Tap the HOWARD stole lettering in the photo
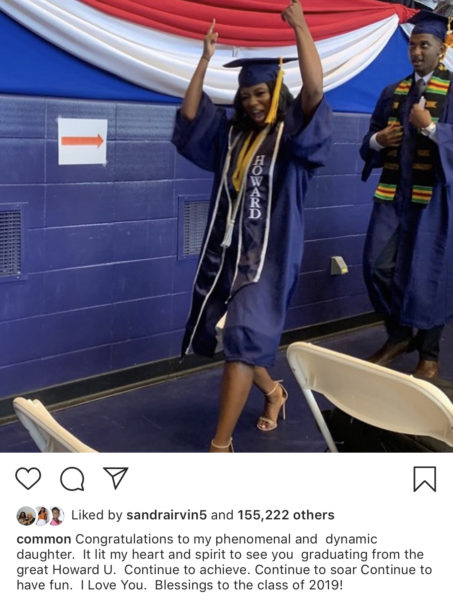 tap(256, 186)
